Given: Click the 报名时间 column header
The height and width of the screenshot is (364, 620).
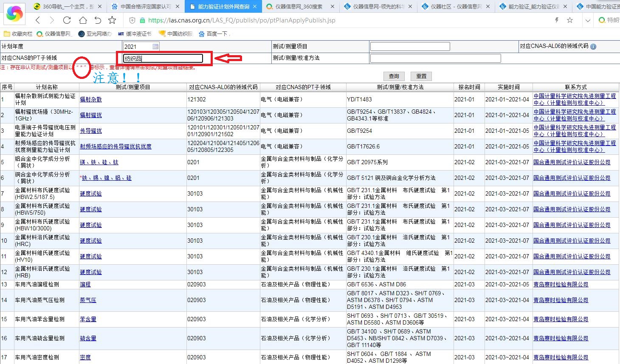Looking at the screenshot, I should tap(469, 87).
